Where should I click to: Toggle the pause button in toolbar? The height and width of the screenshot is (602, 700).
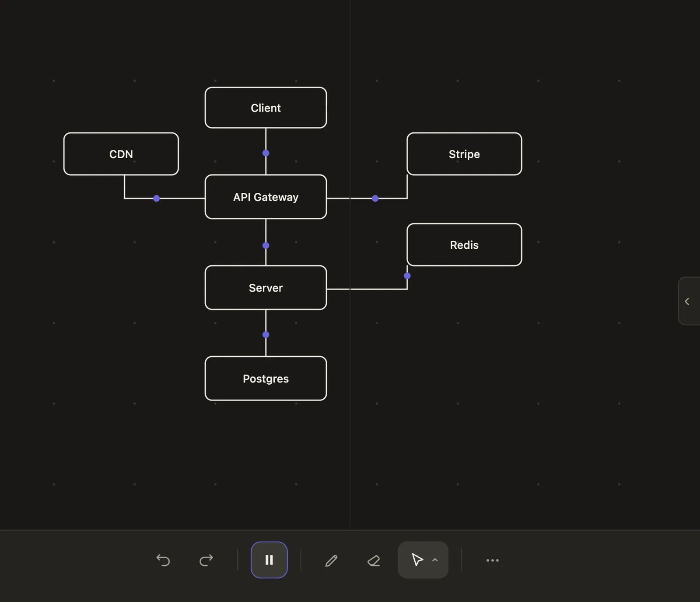(x=269, y=560)
